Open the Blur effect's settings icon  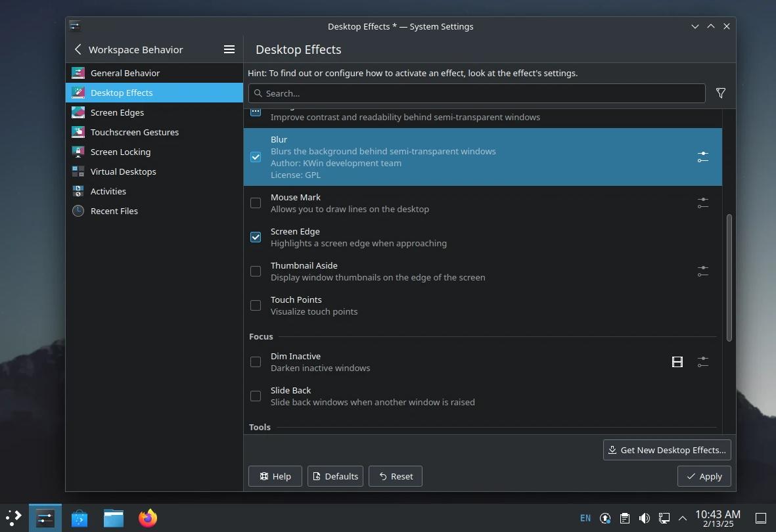click(x=702, y=157)
